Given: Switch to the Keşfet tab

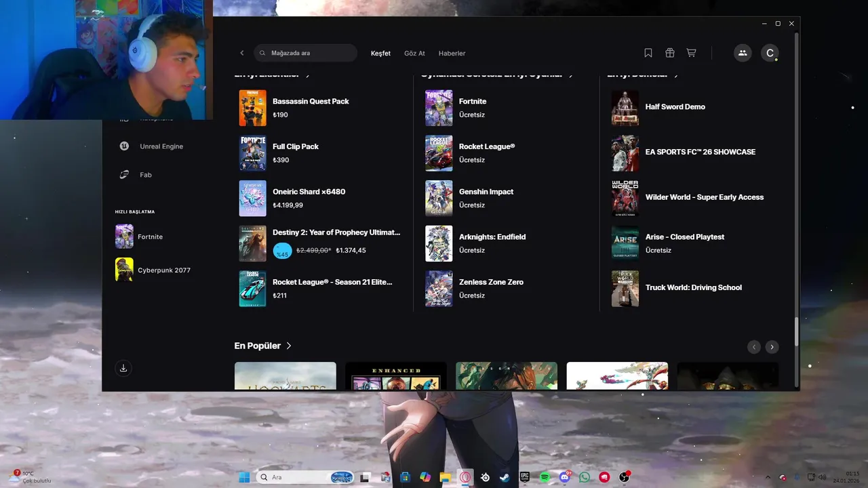Looking at the screenshot, I should 380,53.
